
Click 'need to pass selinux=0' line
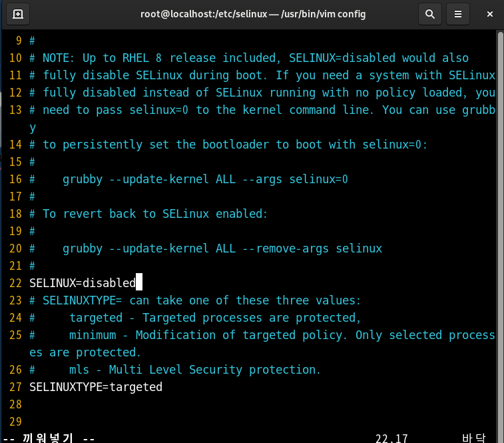(262, 110)
